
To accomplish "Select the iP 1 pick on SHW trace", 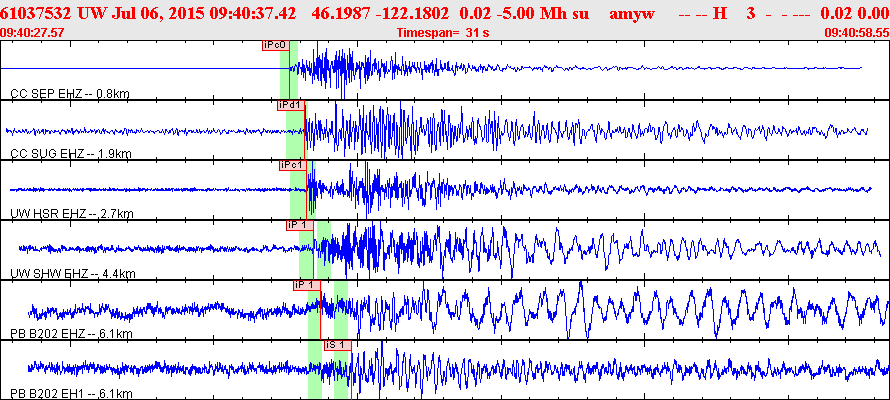I will (299, 225).
